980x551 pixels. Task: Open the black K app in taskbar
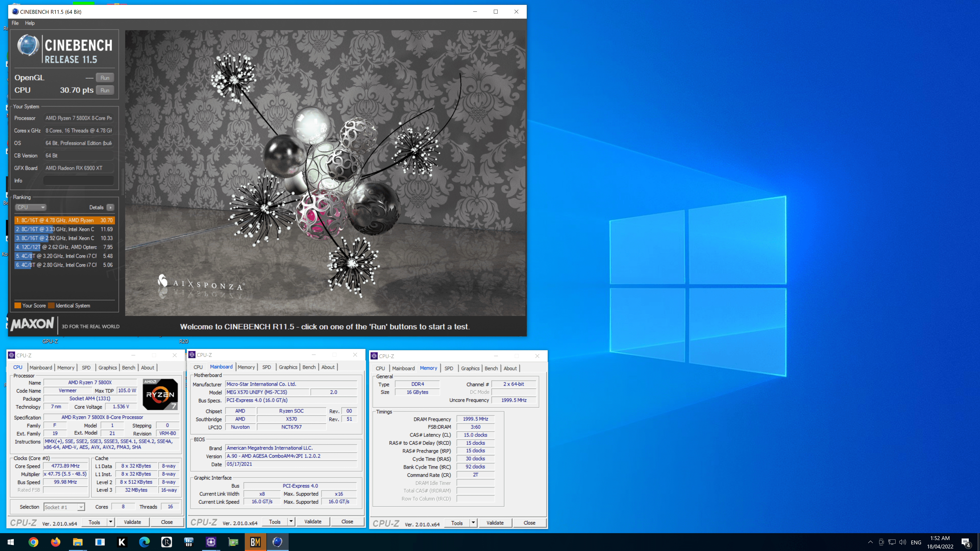point(122,542)
